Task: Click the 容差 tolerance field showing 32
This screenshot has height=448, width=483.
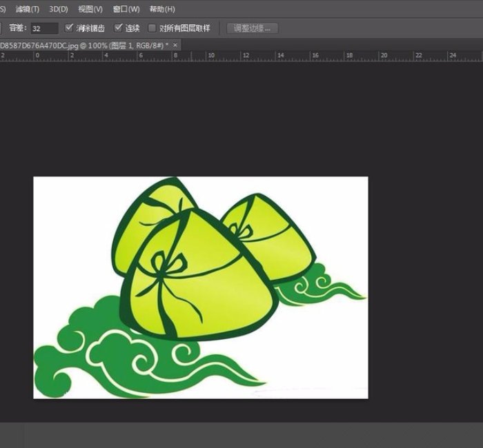Action: coord(44,28)
